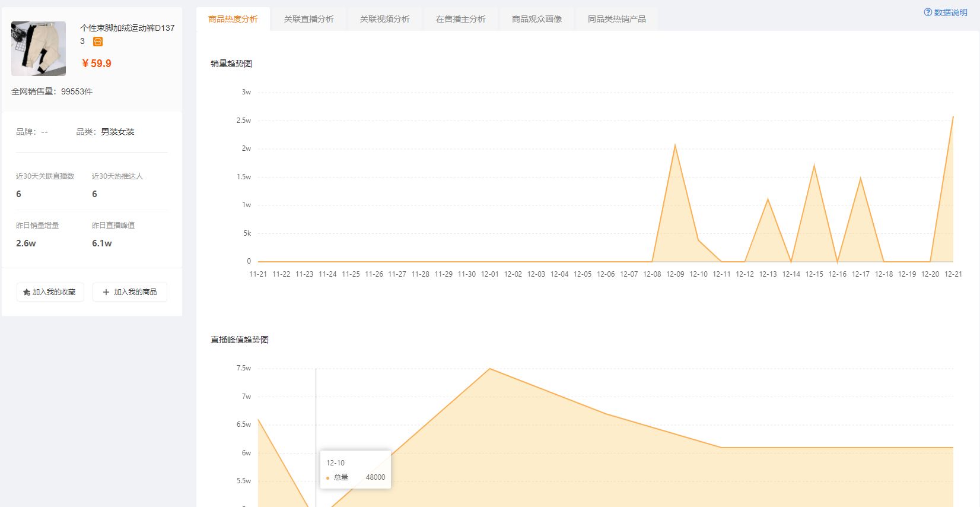Click the 12-21 peak in sales chart

coord(953,116)
